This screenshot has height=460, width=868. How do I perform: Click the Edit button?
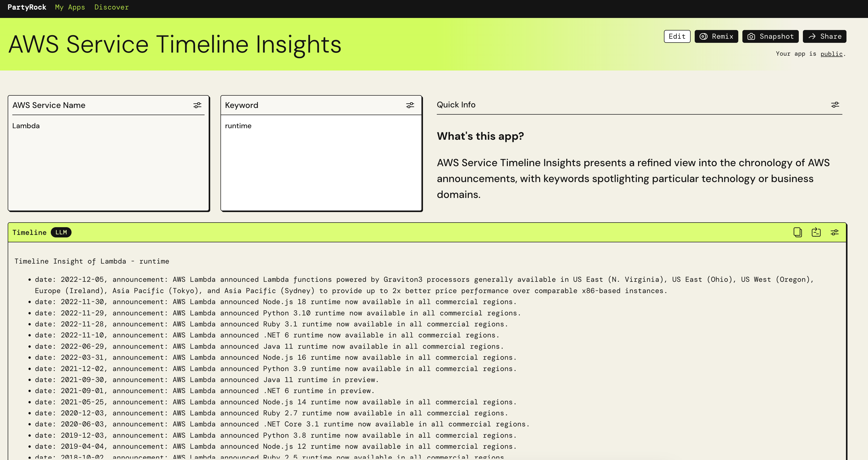677,36
